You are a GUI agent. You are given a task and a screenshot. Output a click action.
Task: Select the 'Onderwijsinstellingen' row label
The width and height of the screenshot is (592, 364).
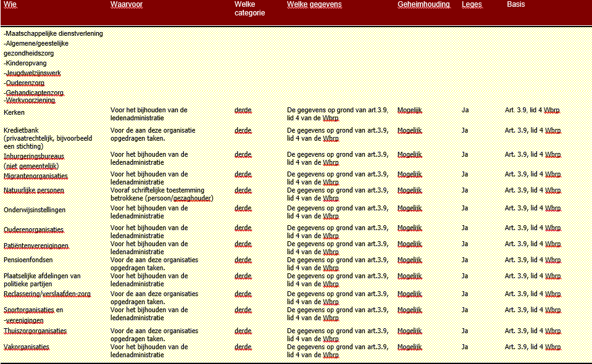click(x=35, y=210)
